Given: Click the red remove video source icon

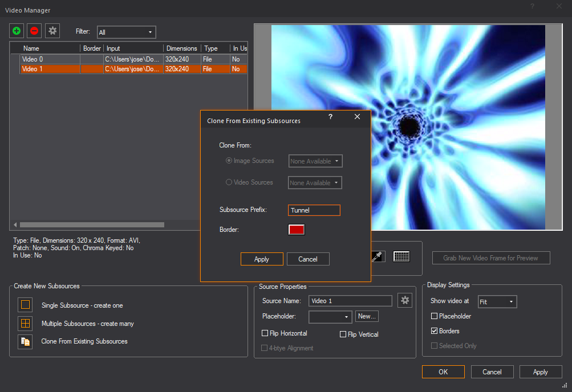Looking at the screenshot, I should click(34, 31).
